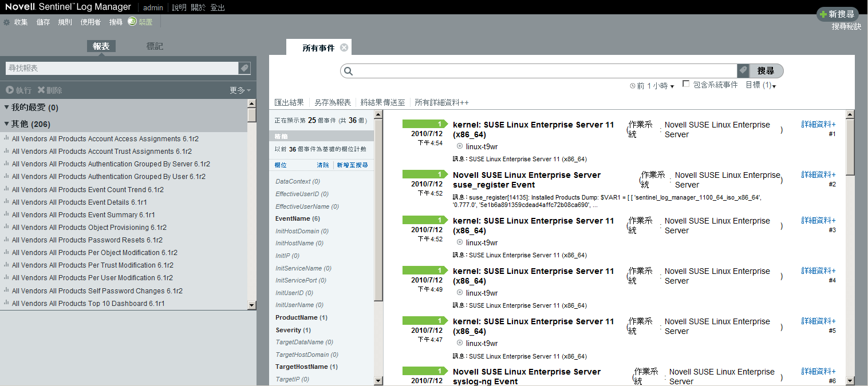This screenshot has width=868, height=386.
Task: Click severity bar of event #2
Action: pos(425,174)
